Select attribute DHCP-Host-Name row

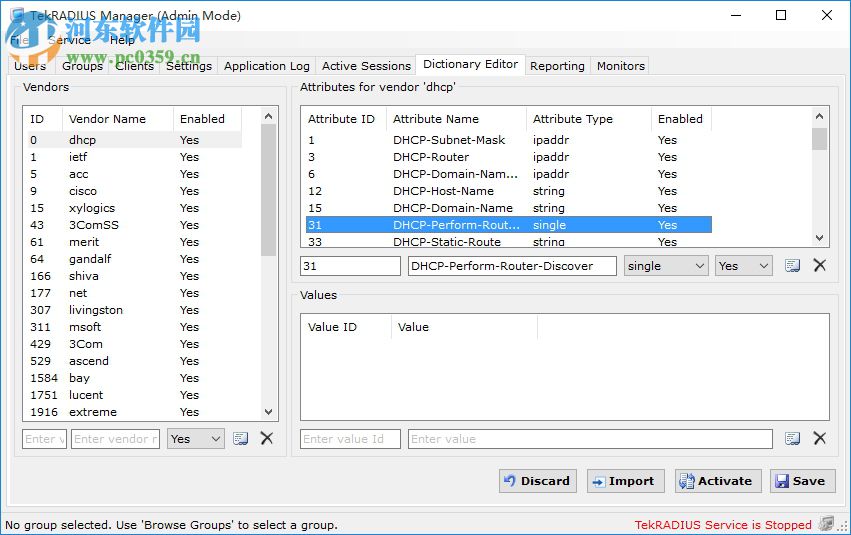click(x=509, y=191)
